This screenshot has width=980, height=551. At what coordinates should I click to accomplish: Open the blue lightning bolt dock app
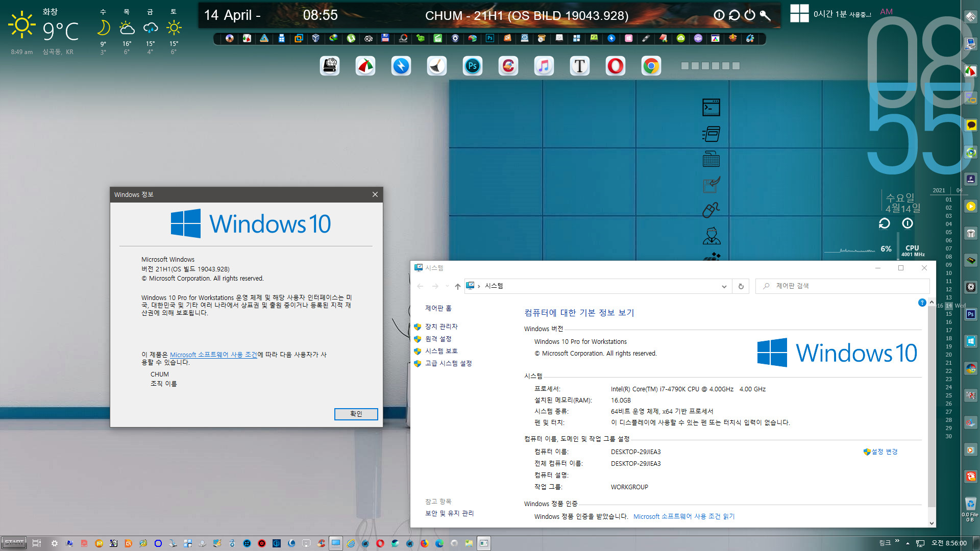coord(401,66)
